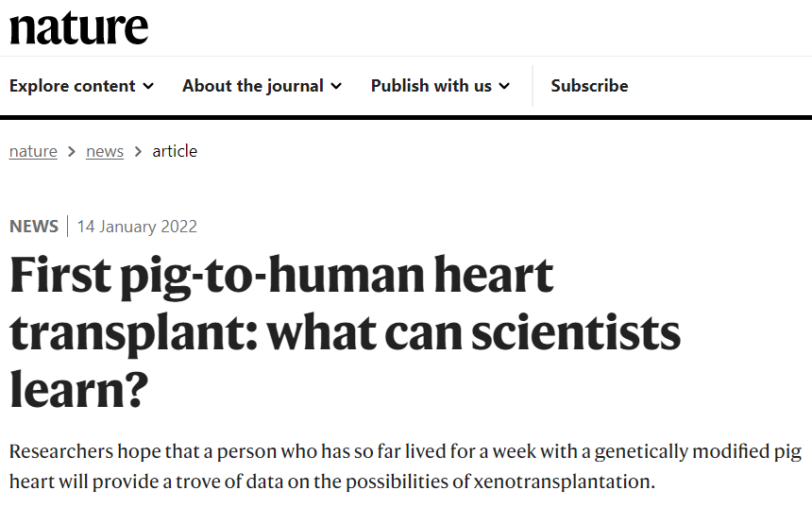Click the article breadcrumb item
Viewport: 812px width, 507px height.
[x=175, y=151]
